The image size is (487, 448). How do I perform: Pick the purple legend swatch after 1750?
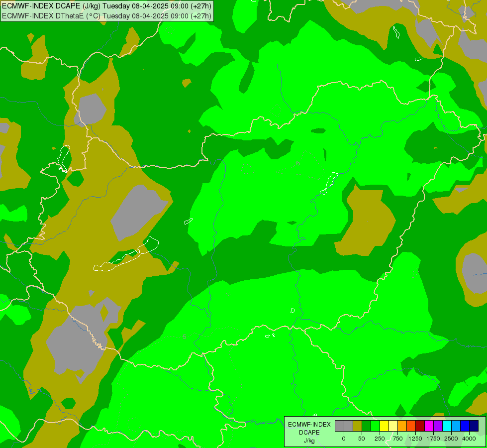coord(438,426)
